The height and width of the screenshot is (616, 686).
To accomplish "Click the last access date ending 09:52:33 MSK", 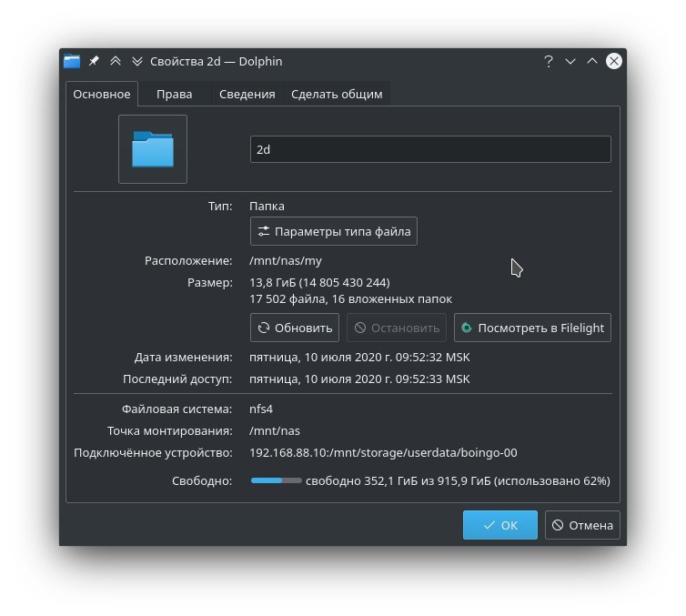I will pos(359,379).
